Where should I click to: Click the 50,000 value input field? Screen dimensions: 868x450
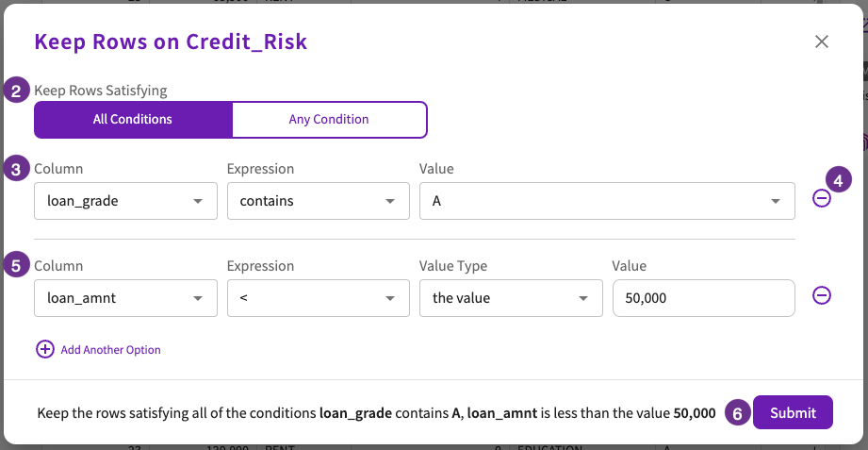704,298
